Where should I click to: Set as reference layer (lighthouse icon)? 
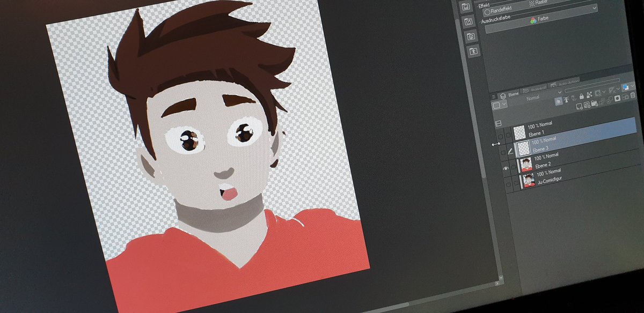coord(567,100)
